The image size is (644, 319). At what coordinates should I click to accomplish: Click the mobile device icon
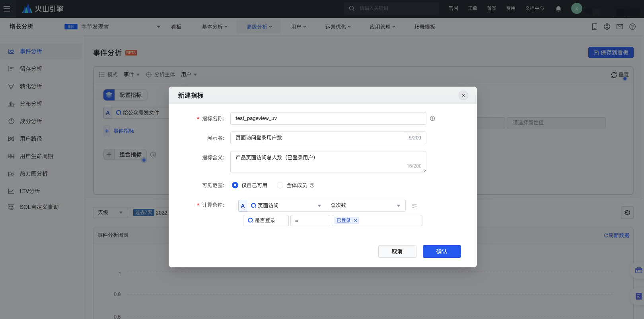pyautogui.click(x=595, y=27)
